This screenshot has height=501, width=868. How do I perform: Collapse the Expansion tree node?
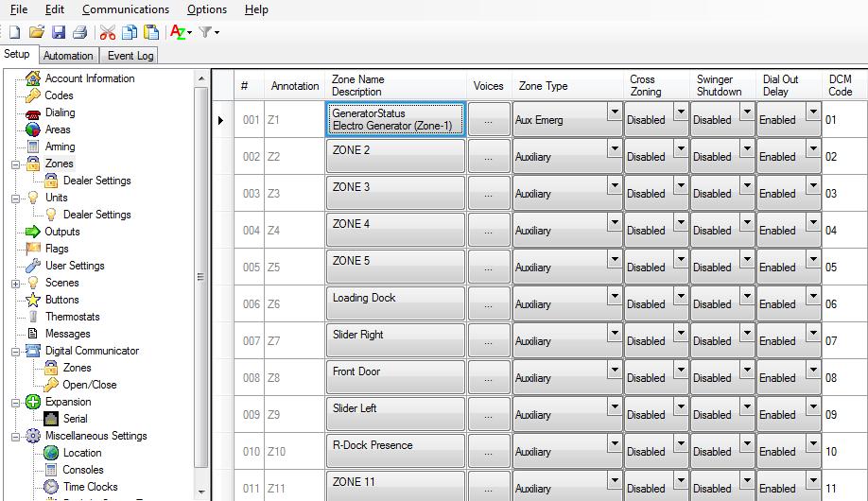15,403
